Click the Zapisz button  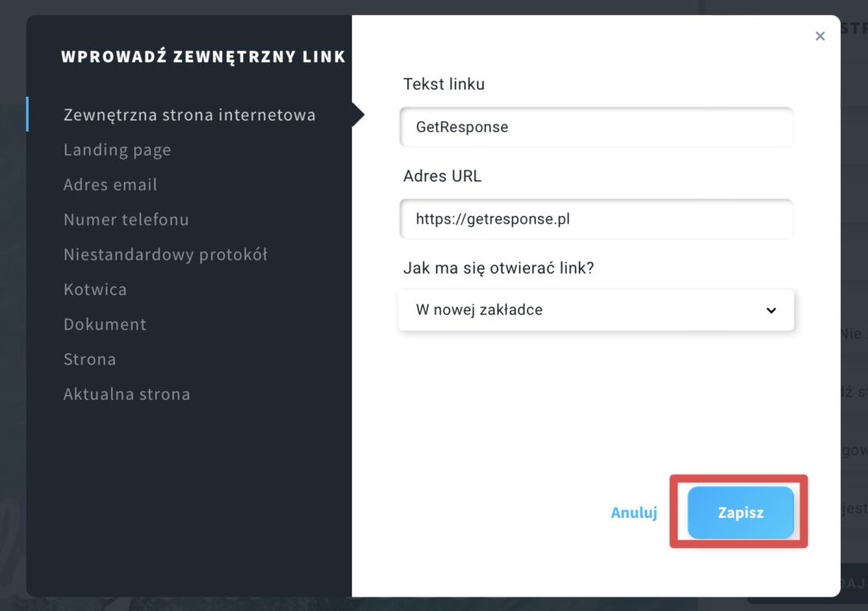(x=741, y=513)
